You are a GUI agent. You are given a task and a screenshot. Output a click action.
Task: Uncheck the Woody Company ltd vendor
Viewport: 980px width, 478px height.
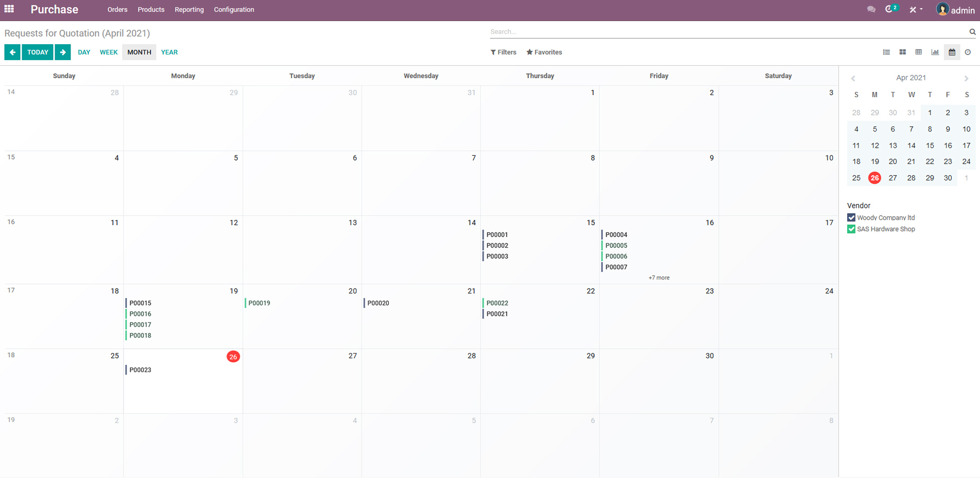tap(851, 218)
